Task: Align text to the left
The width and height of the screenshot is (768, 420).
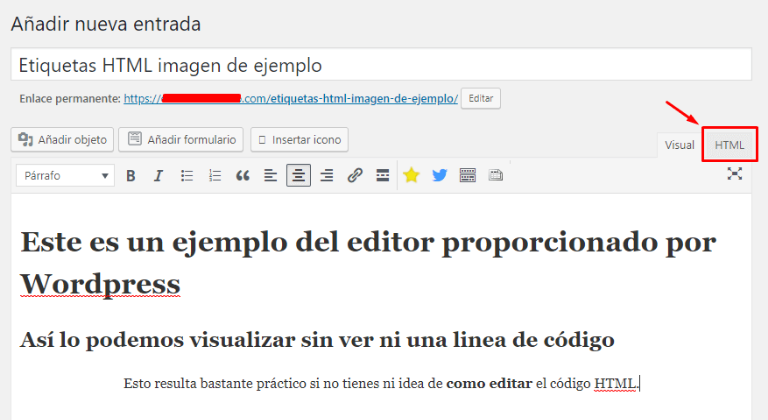Action: click(x=270, y=175)
